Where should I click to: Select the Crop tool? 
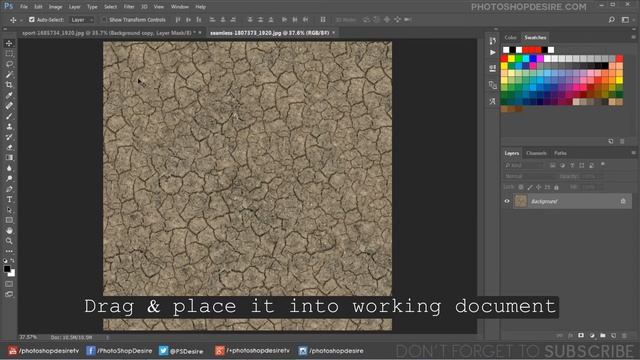(9, 85)
